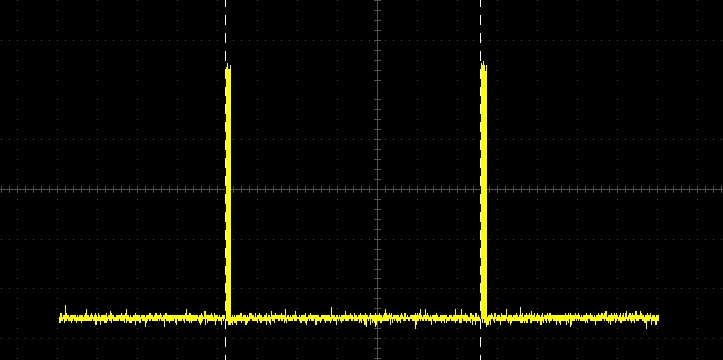The image size is (723, 360).
Task: Click the midpoint of the first pulse's upper half
Action: tap(228, 127)
